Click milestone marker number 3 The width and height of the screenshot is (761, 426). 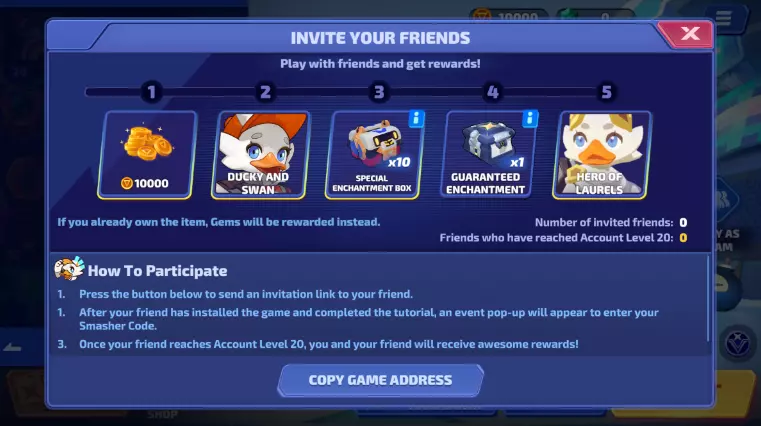pyautogui.click(x=379, y=92)
